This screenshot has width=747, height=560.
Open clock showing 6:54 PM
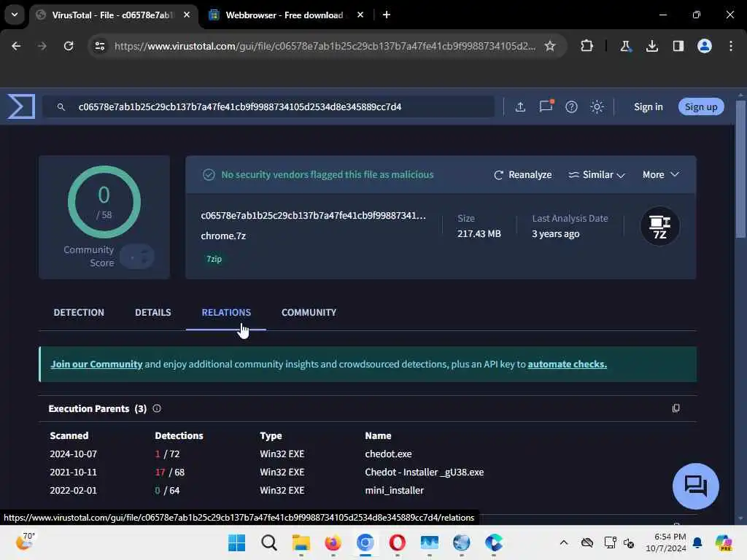point(665,542)
